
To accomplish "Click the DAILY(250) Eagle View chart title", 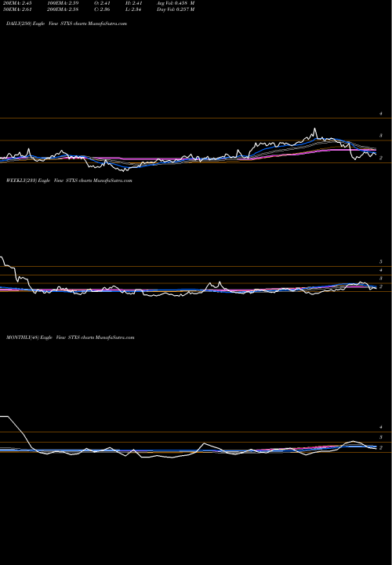I will coord(67,24).
